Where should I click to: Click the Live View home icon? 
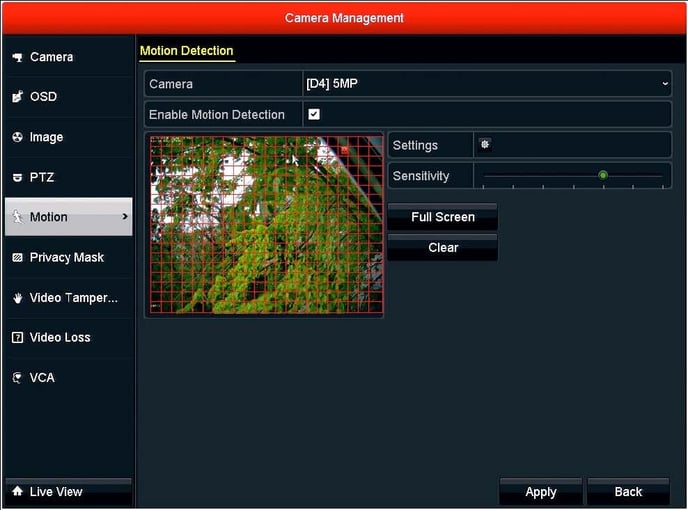(17, 492)
